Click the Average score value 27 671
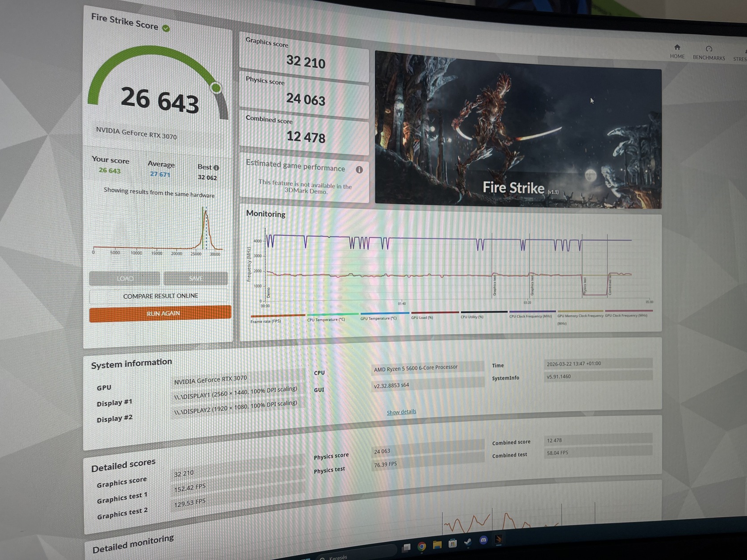 tap(160, 174)
